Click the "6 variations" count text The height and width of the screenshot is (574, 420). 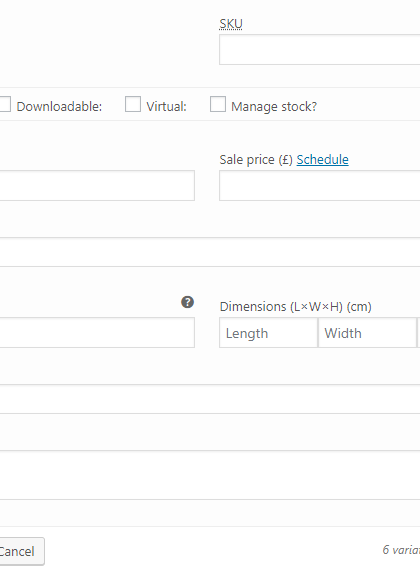(401, 549)
